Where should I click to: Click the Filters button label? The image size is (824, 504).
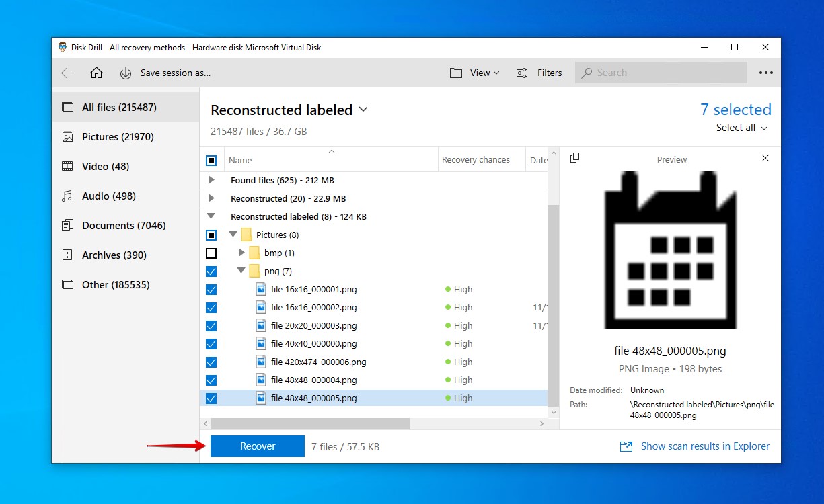(x=550, y=73)
